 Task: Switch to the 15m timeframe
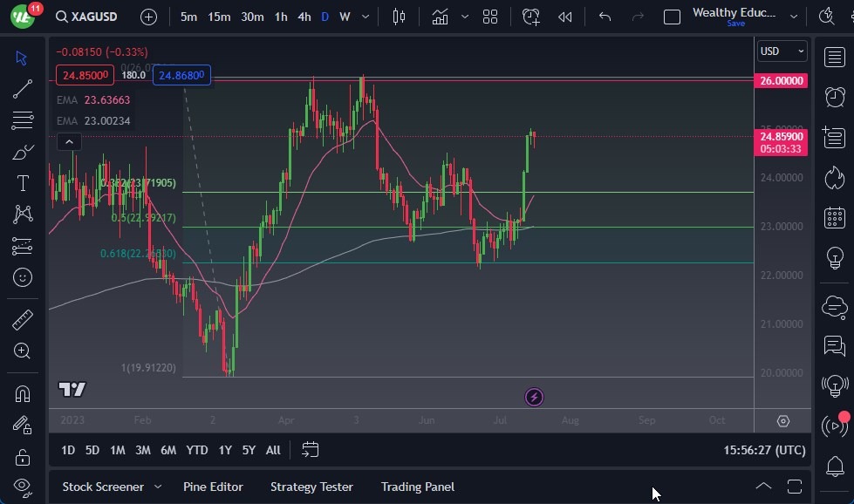click(219, 17)
